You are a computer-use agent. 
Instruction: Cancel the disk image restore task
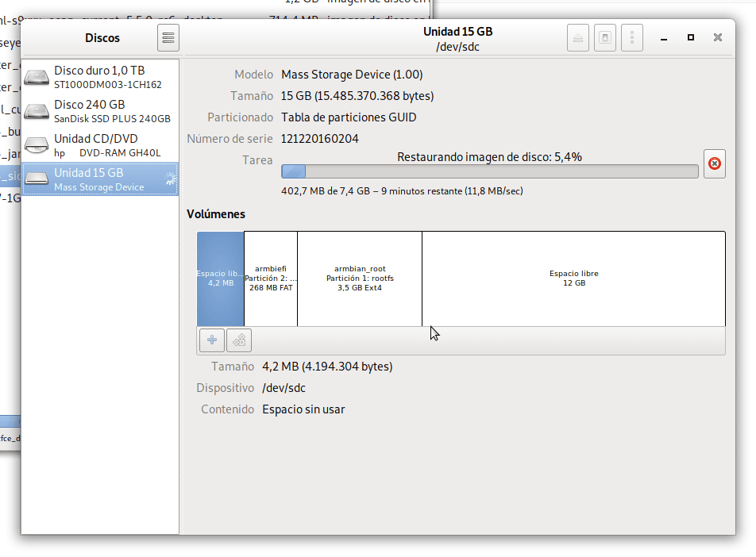714,163
